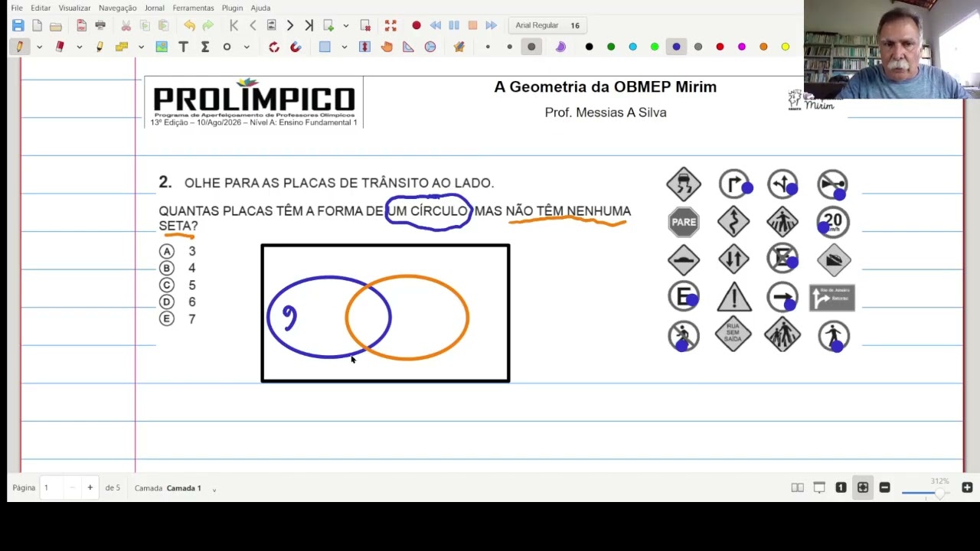The height and width of the screenshot is (551, 980).
Task: Show the set square tool
Action: click(x=408, y=47)
